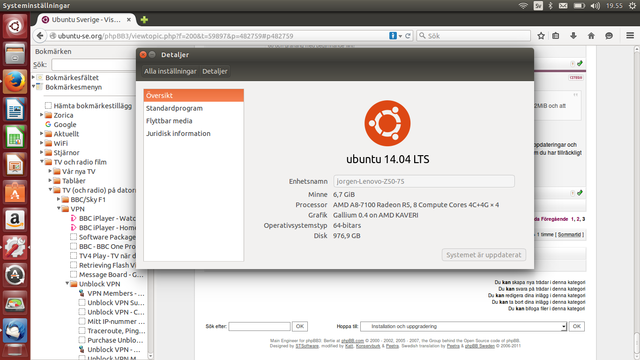Expand the Aktuellt bookmark folder
The image size is (640, 360).
[42, 133]
